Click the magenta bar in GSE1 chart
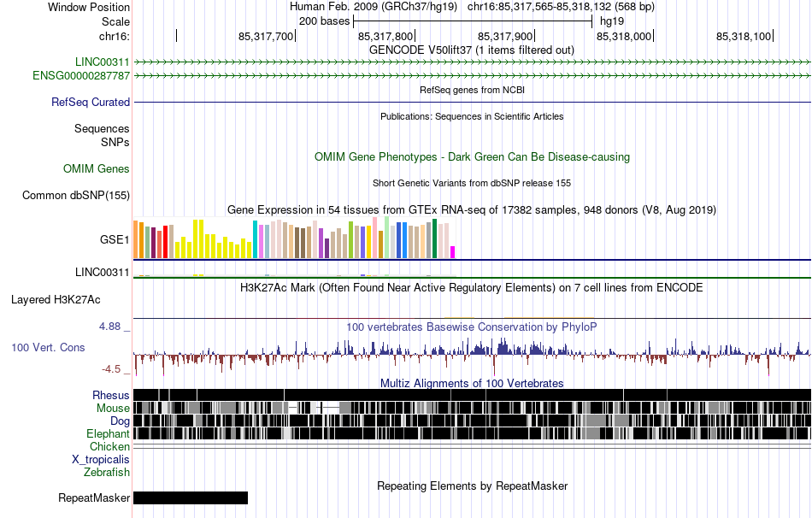This screenshot has width=812, height=518. click(453, 252)
